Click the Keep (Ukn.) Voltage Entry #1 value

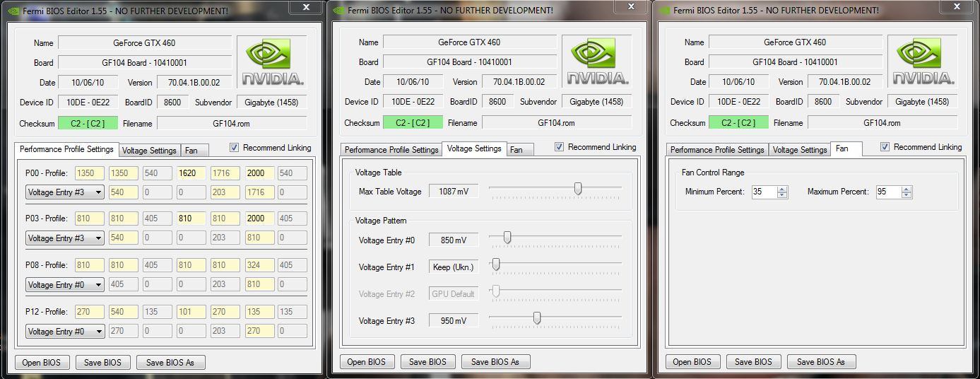[x=453, y=267]
